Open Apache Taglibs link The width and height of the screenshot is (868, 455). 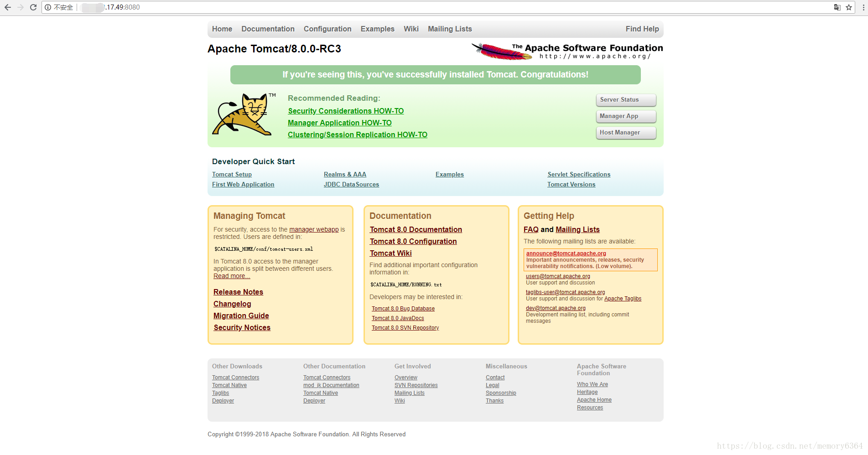pyautogui.click(x=623, y=299)
